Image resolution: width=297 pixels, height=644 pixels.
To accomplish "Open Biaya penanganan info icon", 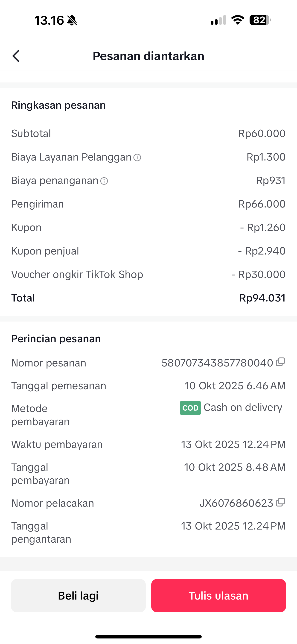I will tap(104, 181).
